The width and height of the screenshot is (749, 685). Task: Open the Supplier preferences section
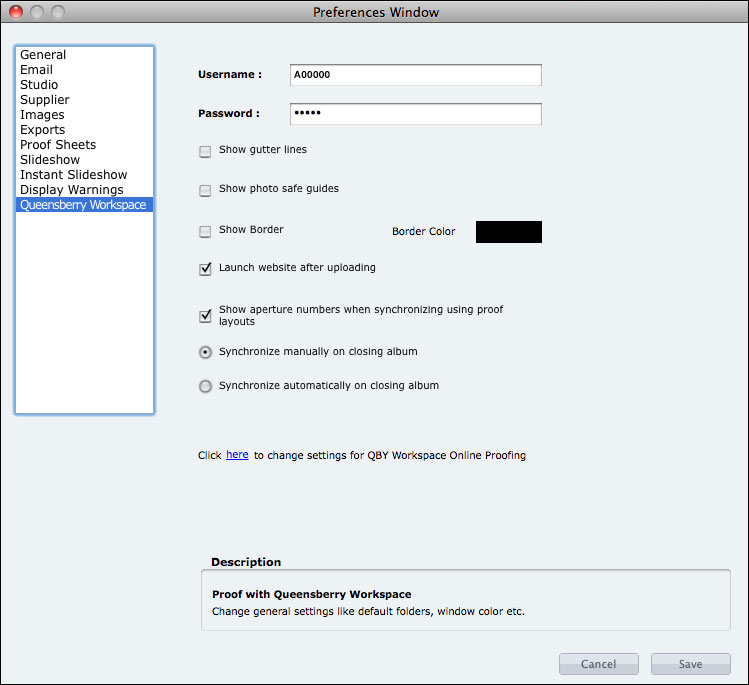[84, 99]
